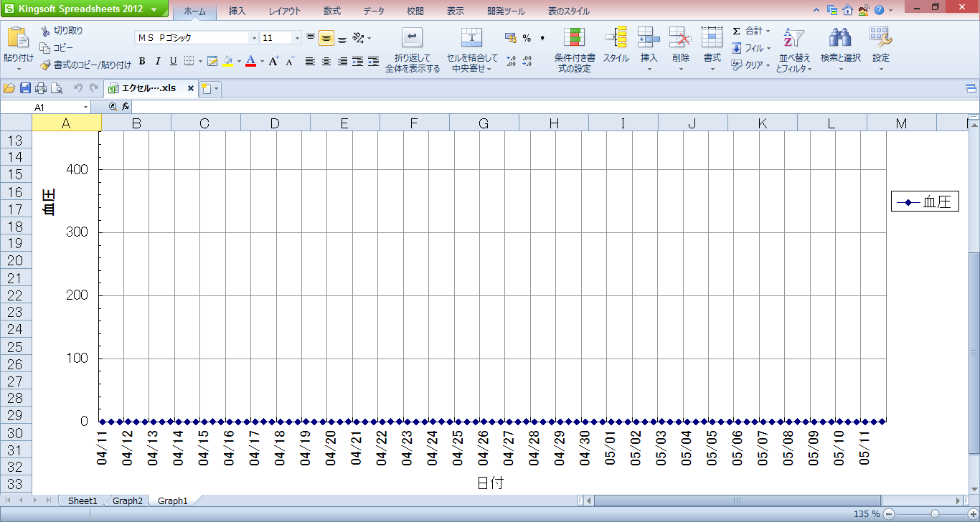Toggle Underline formatting
The image size is (980, 522).
(174, 62)
